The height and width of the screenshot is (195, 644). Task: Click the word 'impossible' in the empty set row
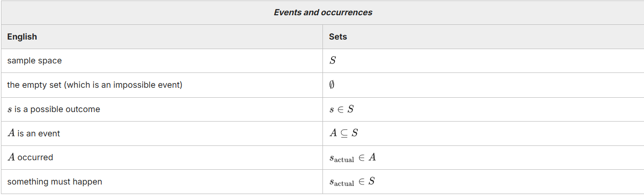[135, 85]
